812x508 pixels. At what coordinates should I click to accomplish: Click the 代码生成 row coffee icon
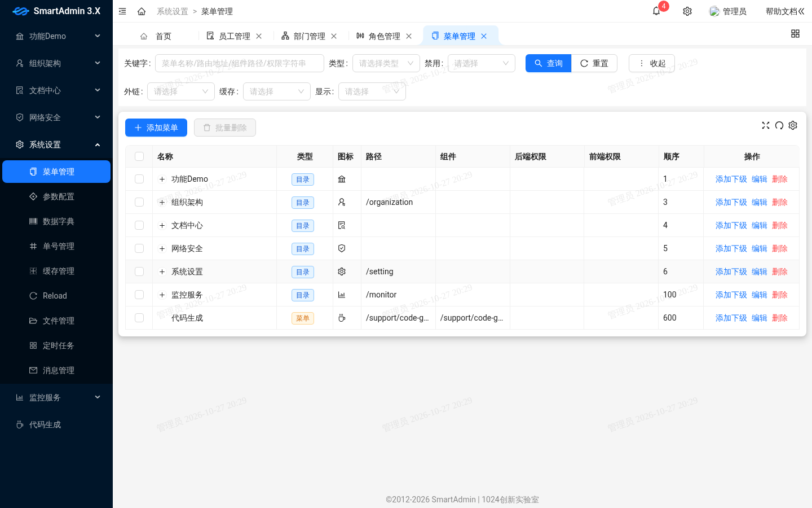pos(342,318)
